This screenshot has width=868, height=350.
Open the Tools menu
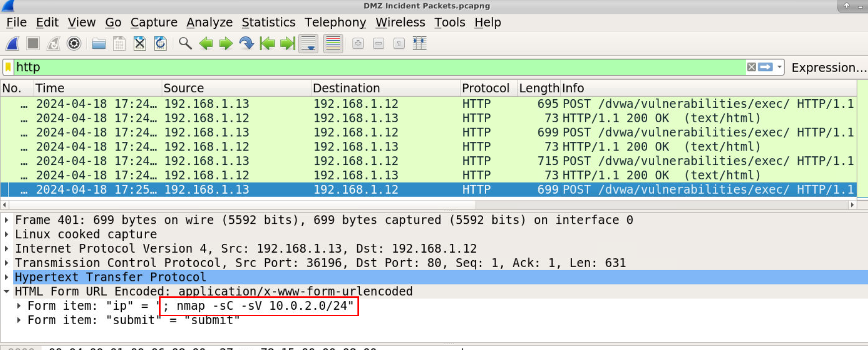[450, 22]
